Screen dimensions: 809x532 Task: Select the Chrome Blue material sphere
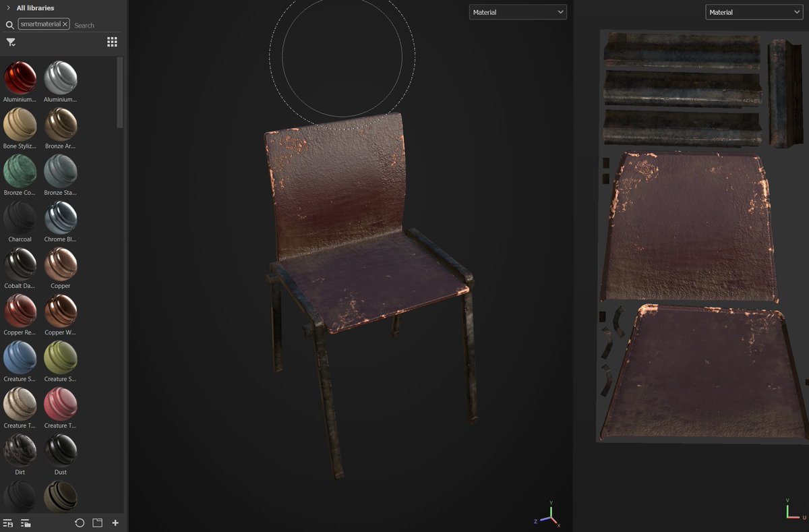60,218
